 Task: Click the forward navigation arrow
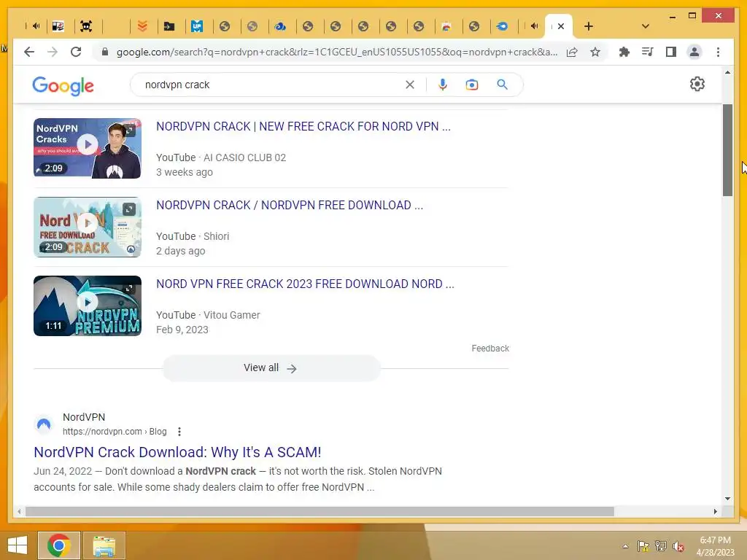pos(53,52)
